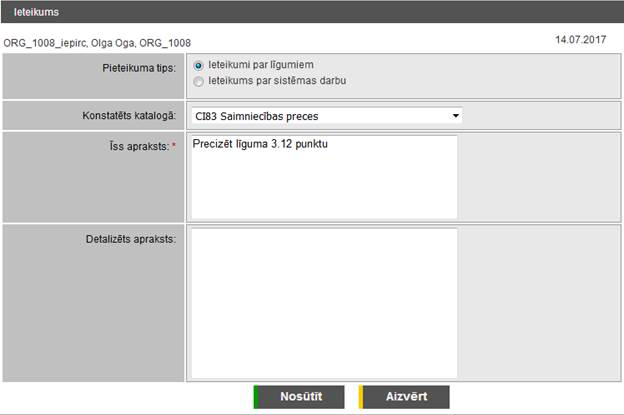Click the "Ieteikums" dialog title bar
624x415 pixels.
click(311, 11)
